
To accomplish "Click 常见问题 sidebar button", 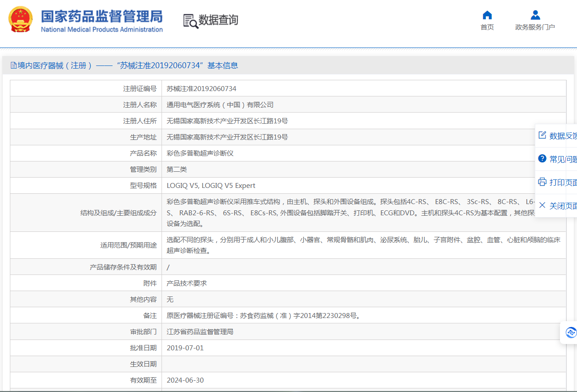I will coord(557,159).
